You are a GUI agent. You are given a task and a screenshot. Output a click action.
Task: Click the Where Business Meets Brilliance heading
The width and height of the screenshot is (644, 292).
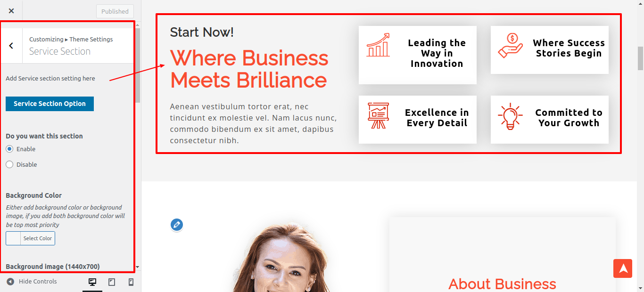[x=249, y=69]
